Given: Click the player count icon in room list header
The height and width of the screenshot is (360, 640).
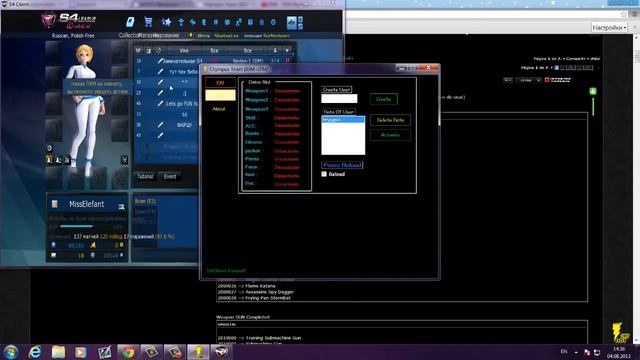Looking at the screenshot, I should [275, 50].
